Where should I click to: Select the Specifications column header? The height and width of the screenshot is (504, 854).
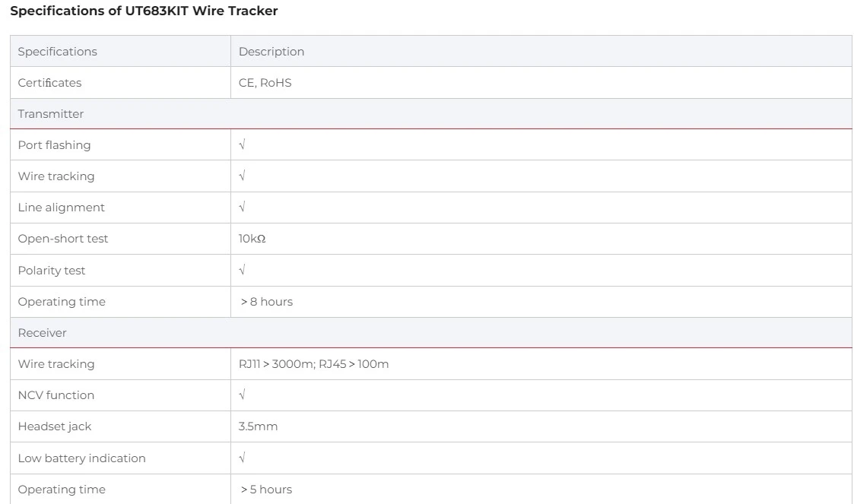[58, 52]
